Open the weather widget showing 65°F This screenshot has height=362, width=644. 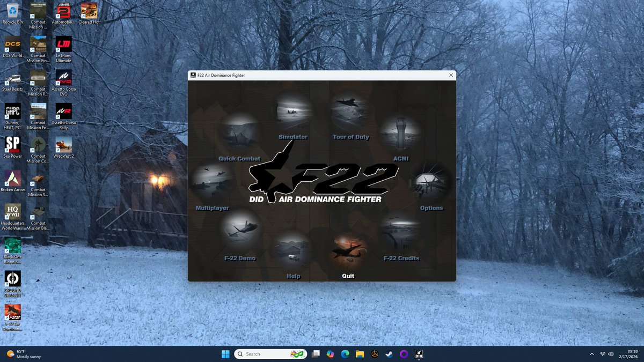pyautogui.click(x=23, y=354)
